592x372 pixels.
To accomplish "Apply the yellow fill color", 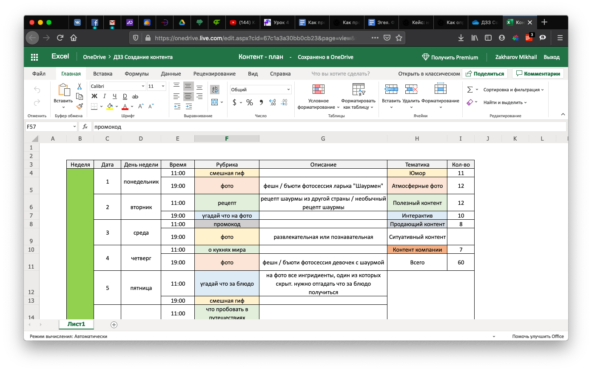I will pos(110,107).
